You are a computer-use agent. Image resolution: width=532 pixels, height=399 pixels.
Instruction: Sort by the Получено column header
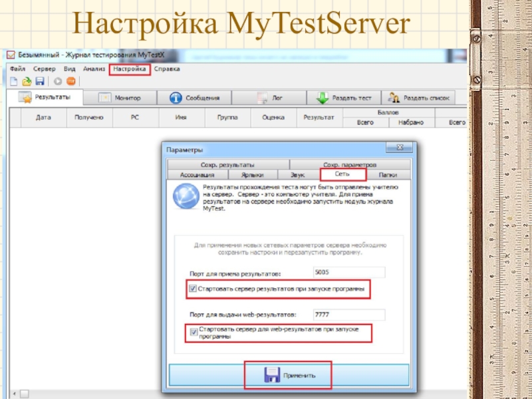tap(89, 118)
